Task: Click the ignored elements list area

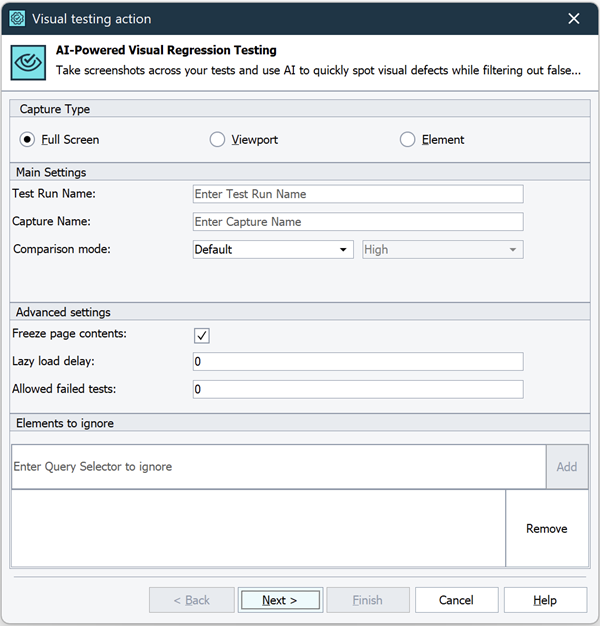Action: 258,528
